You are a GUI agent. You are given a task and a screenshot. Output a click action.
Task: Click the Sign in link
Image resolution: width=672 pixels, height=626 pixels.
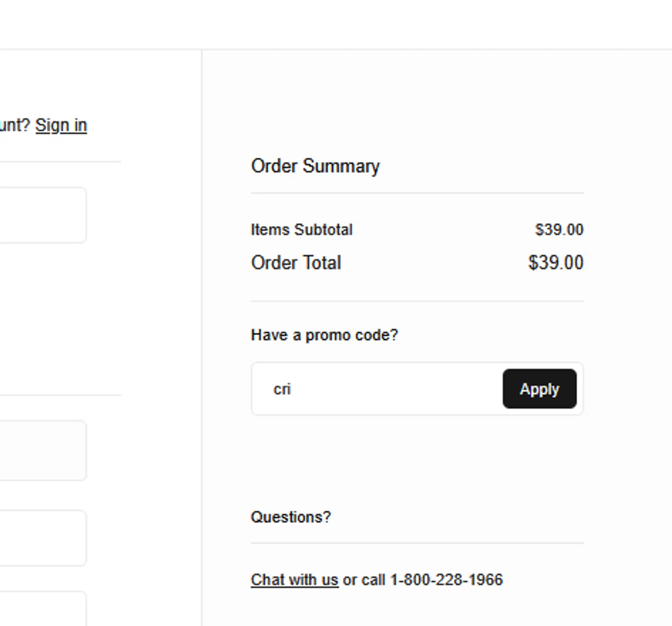pos(61,125)
